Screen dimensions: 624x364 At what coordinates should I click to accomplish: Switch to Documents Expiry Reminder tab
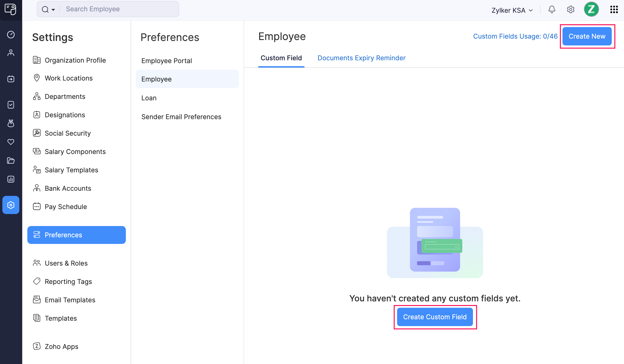tap(361, 58)
